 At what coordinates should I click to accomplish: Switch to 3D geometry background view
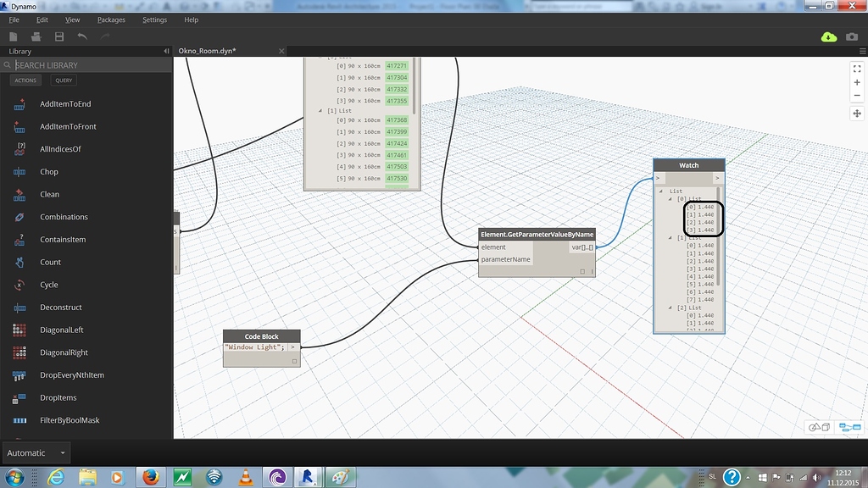(x=819, y=428)
